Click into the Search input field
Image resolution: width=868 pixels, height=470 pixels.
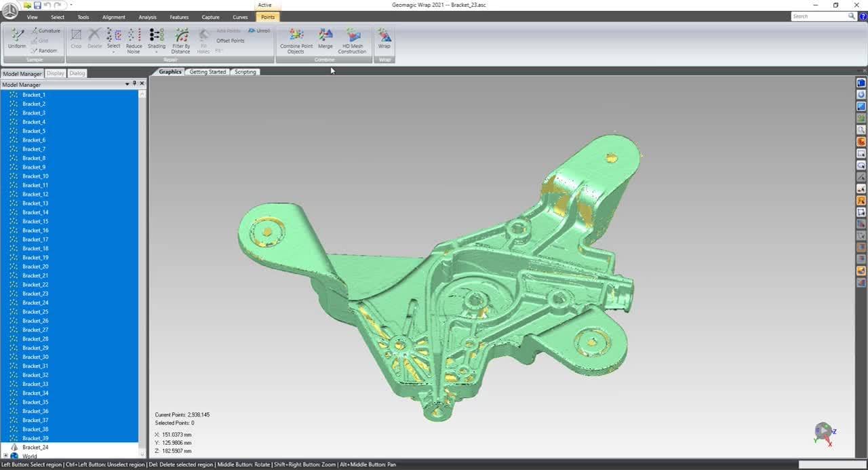pos(818,16)
